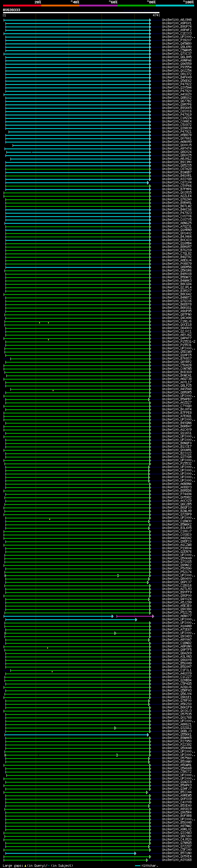This screenshot has height=868, width=197.
Task: Select hit UniRef100_P47922
Action: pyautogui.click(x=177, y=84)
